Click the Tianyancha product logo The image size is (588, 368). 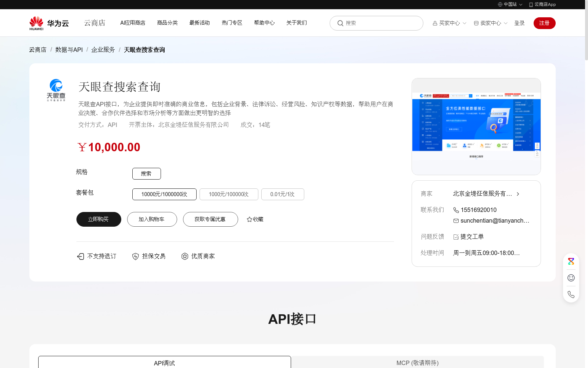[x=56, y=90]
